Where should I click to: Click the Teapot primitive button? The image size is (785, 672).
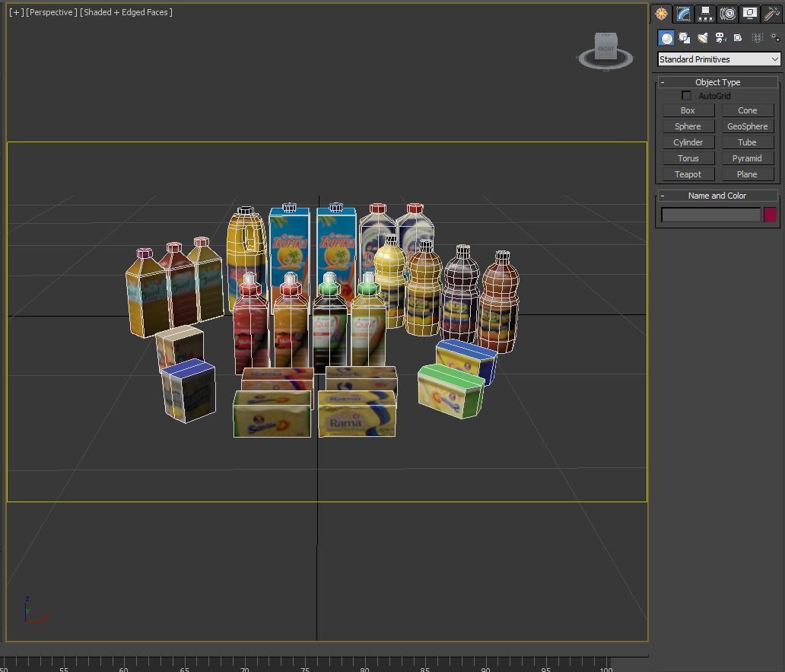(x=688, y=175)
